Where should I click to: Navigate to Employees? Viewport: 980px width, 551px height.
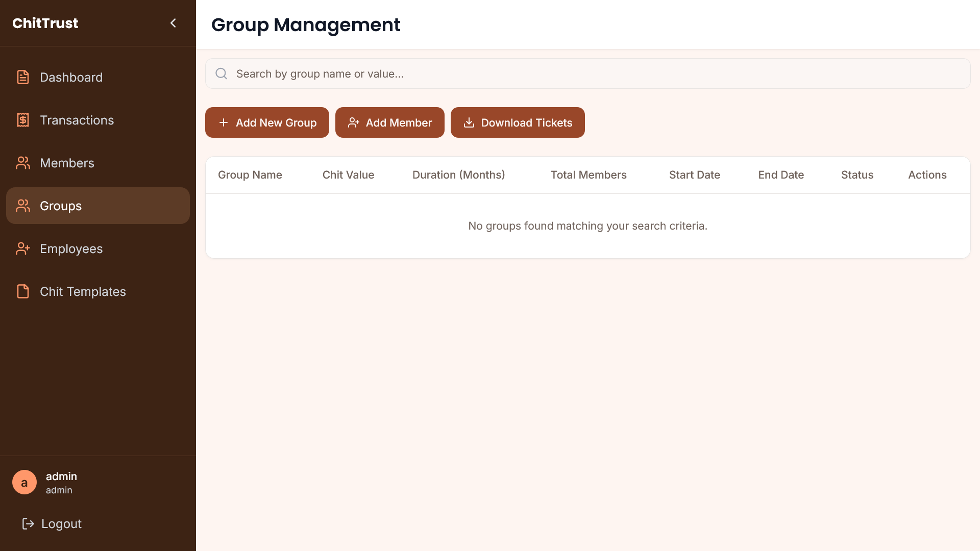tap(98, 248)
